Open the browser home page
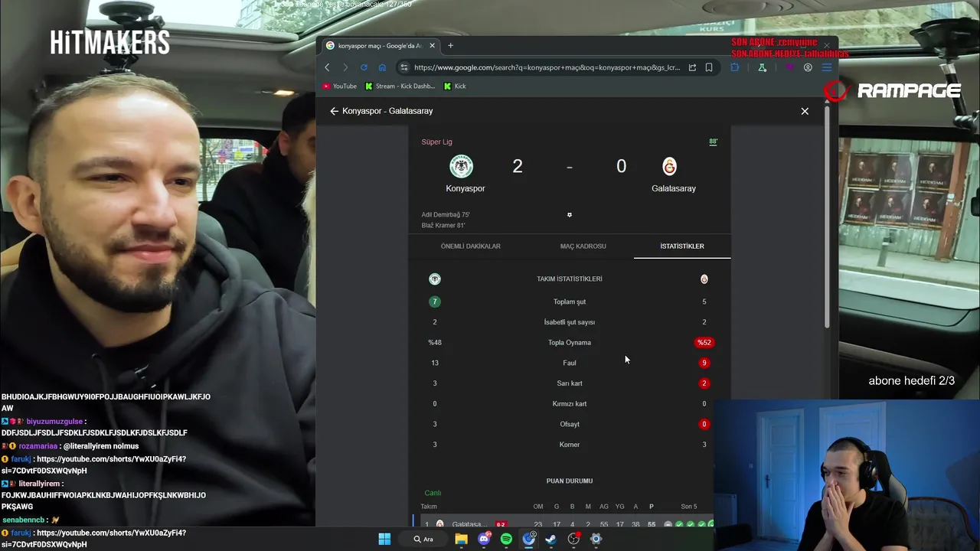The width and height of the screenshot is (980, 551). pos(382,67)
